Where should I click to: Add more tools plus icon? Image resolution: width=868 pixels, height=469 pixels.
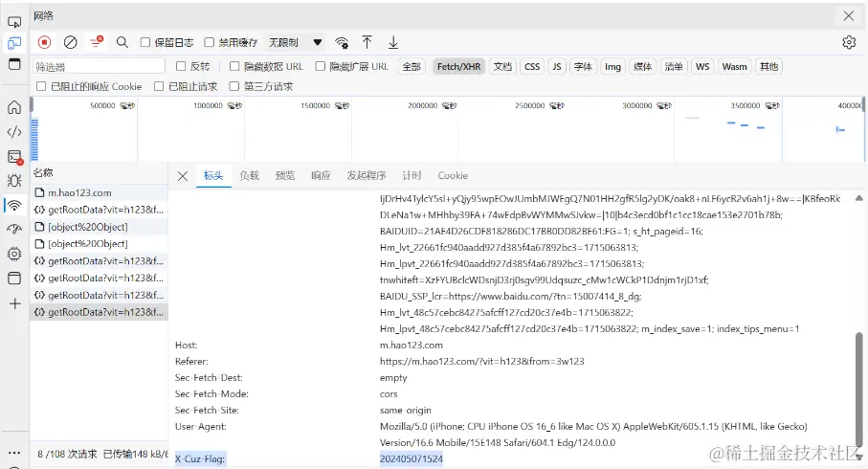click(15, 303)
